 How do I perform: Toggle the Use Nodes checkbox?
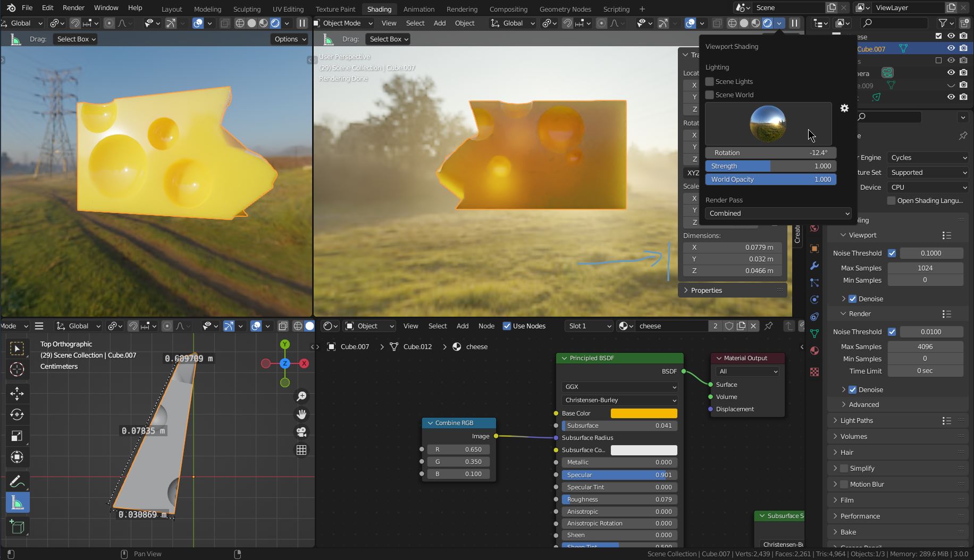tap(507, 326)
